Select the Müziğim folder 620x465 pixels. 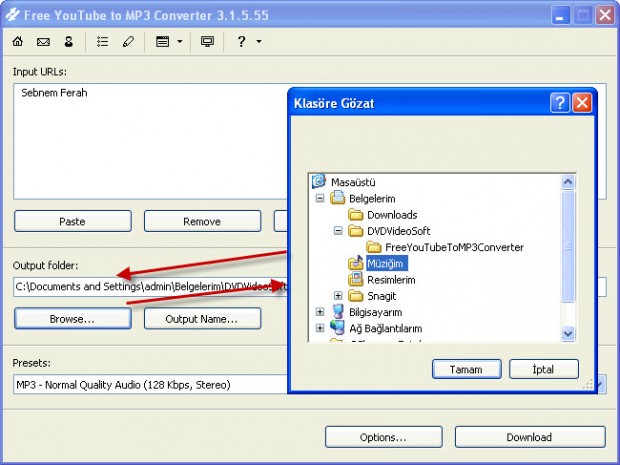pyautogui.click(x=386, y=263)
